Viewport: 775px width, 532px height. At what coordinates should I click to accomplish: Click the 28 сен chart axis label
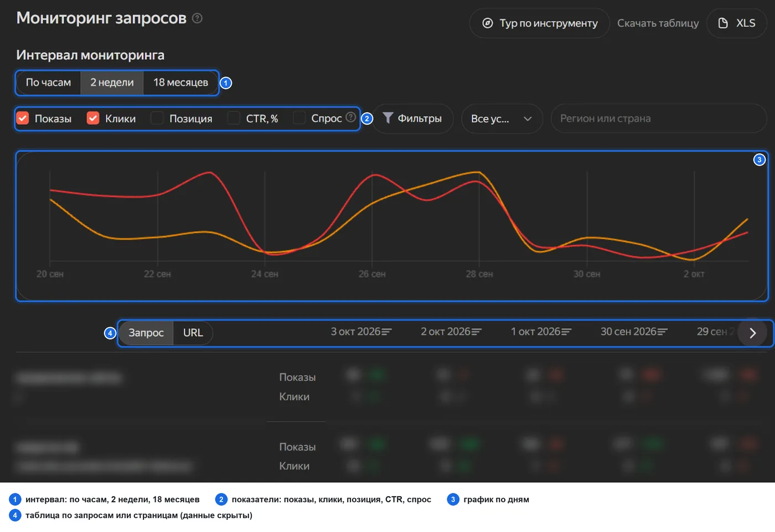point(479,274)
